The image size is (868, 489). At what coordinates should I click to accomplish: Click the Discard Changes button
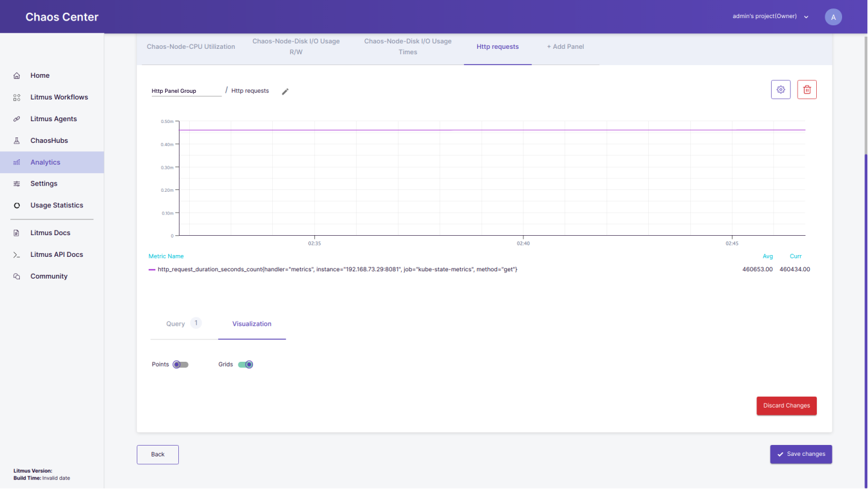click(x=786, y=406)
